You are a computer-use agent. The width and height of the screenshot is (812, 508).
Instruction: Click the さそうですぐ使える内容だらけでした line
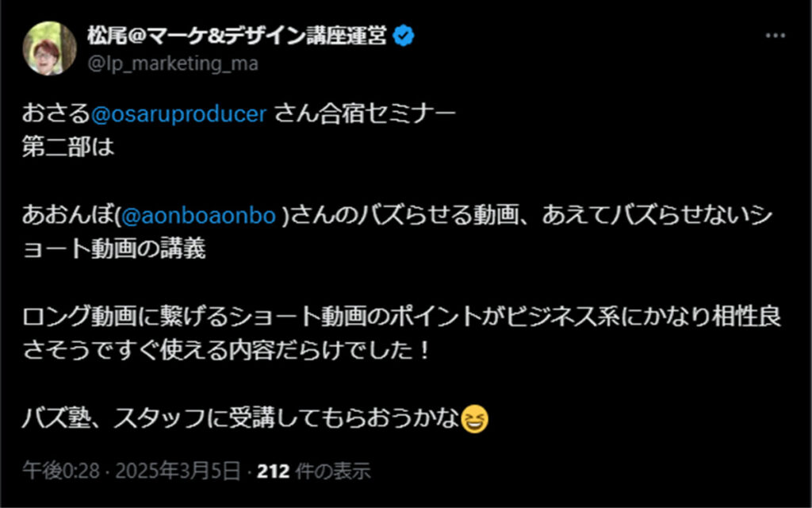[x=226, y=351]
